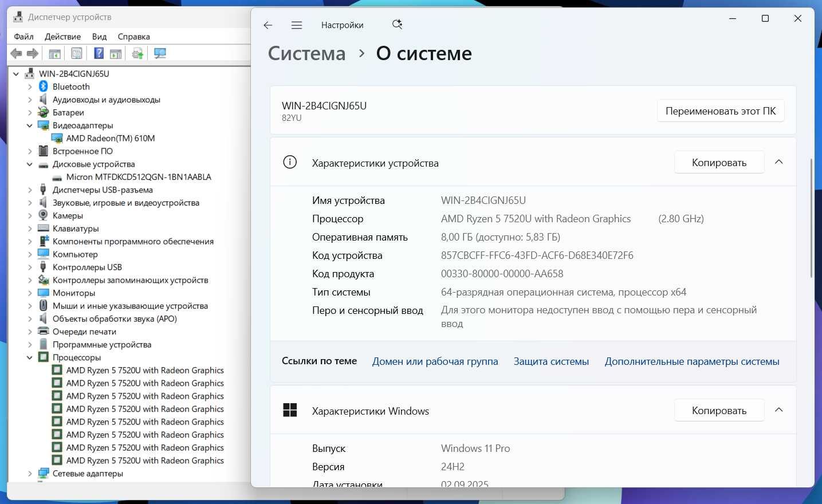822x504 pixels.
Task: Expand Мыши и иные указывающие устройства
Action: tap(30, 306)
